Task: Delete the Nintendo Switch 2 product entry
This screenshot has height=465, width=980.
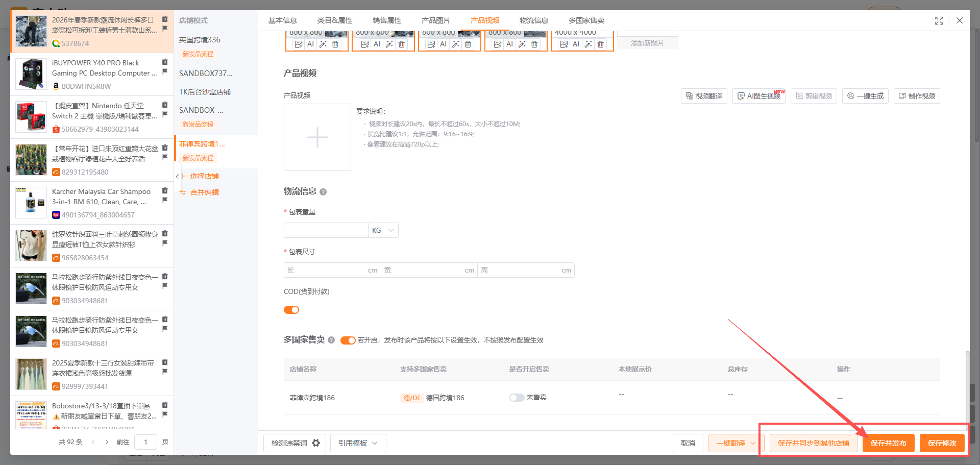Action: tap(165, 105)
